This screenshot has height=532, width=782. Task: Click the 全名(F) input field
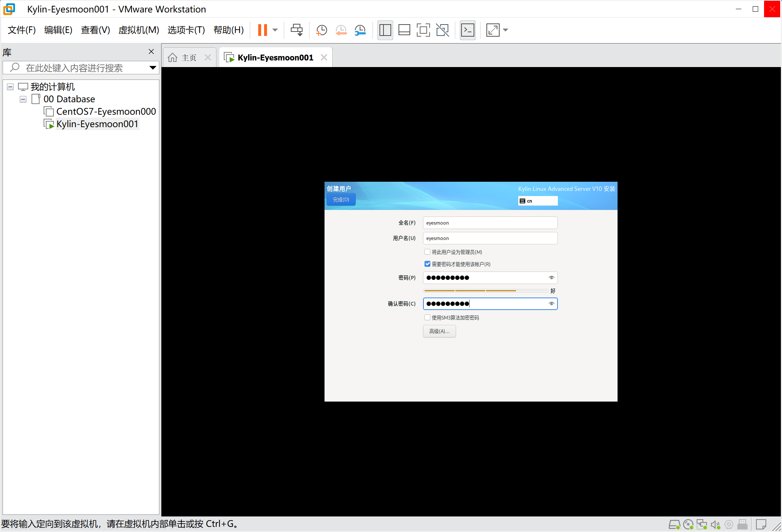coord(490,223)
